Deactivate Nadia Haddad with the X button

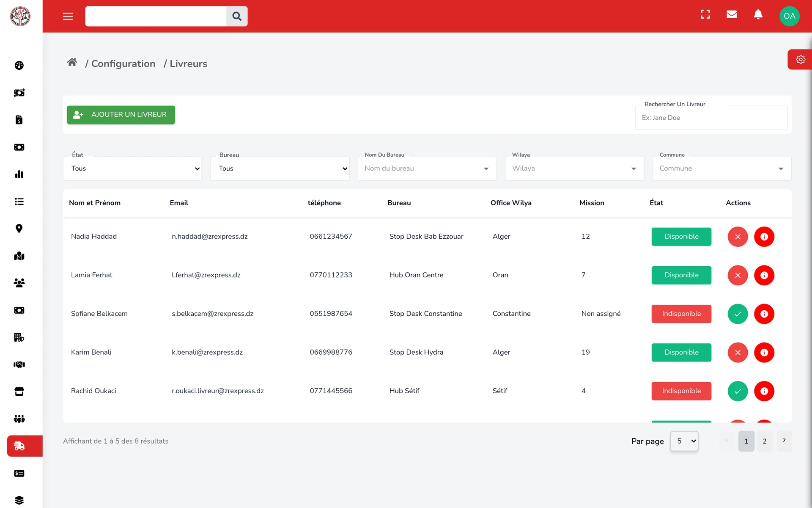738,237
